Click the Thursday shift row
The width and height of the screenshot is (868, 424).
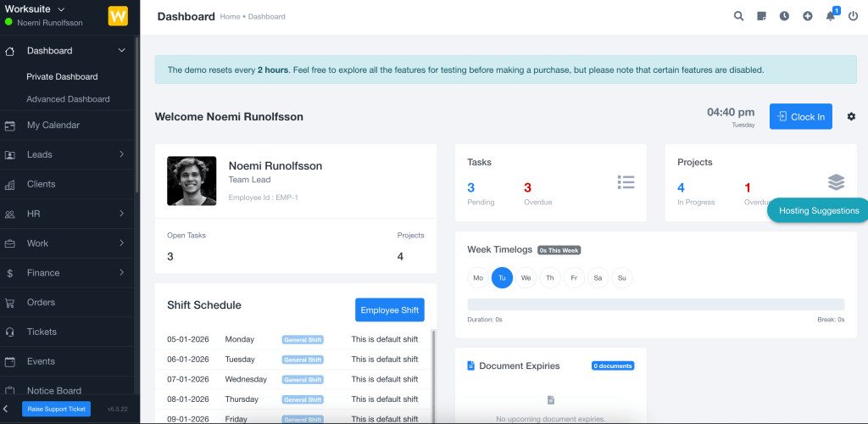point(292,399)
